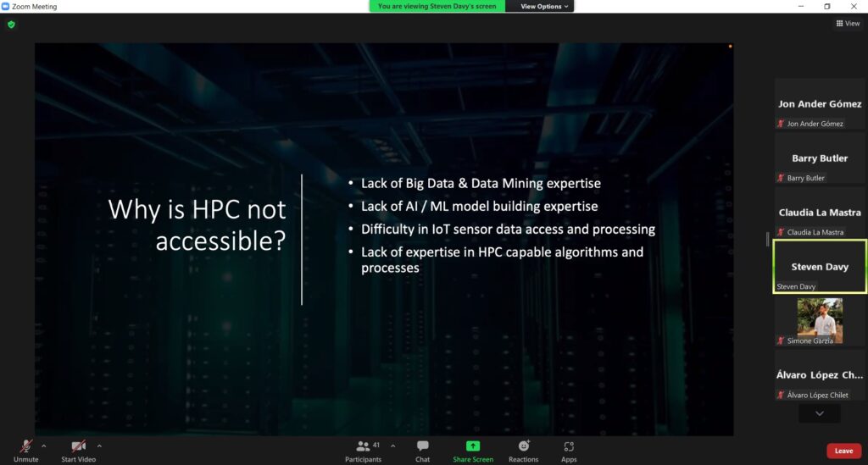Select Simone Garzia video thumbnail

pyautogui.click(x=820, y=321)
